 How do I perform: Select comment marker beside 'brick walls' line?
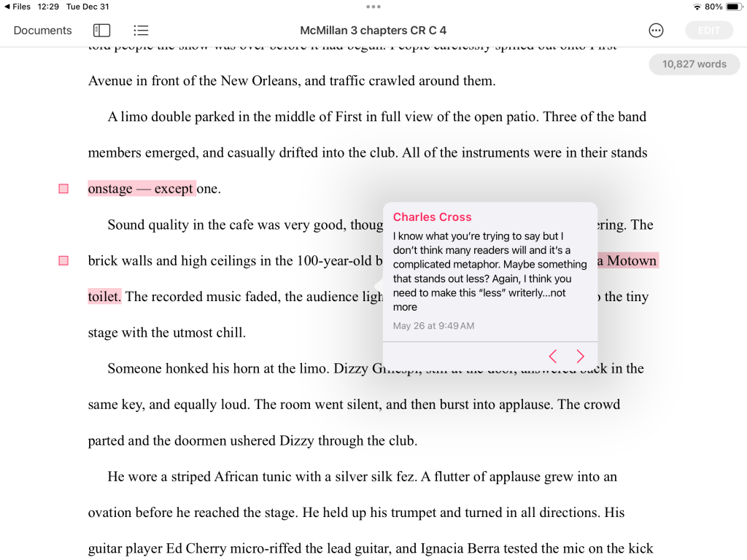tap(63, 261)
